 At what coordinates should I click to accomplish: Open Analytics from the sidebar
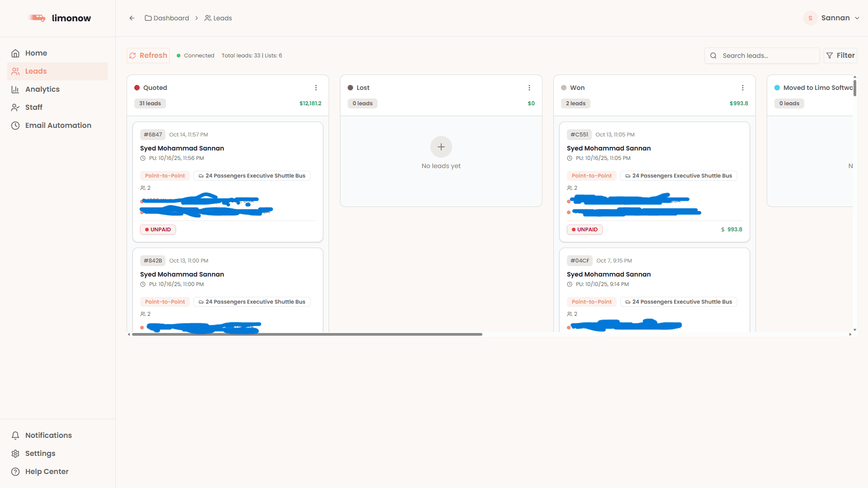[x=42, y=89]
